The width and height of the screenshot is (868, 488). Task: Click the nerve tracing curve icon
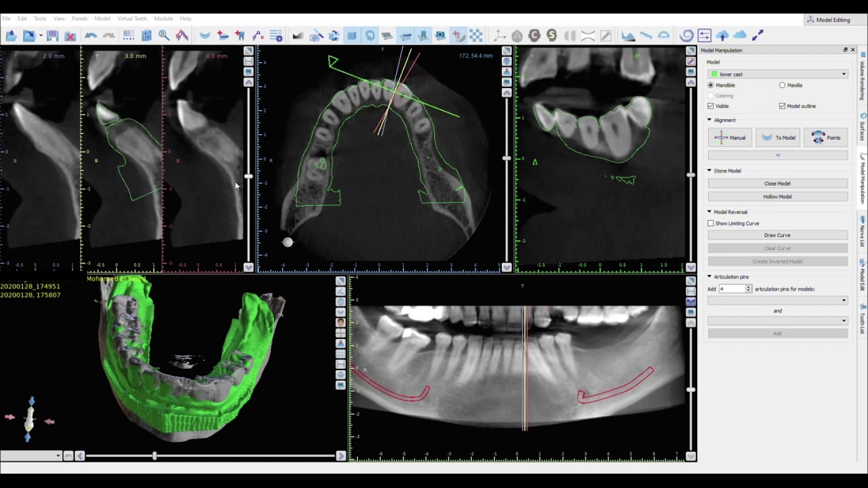(x=258, y=35)
